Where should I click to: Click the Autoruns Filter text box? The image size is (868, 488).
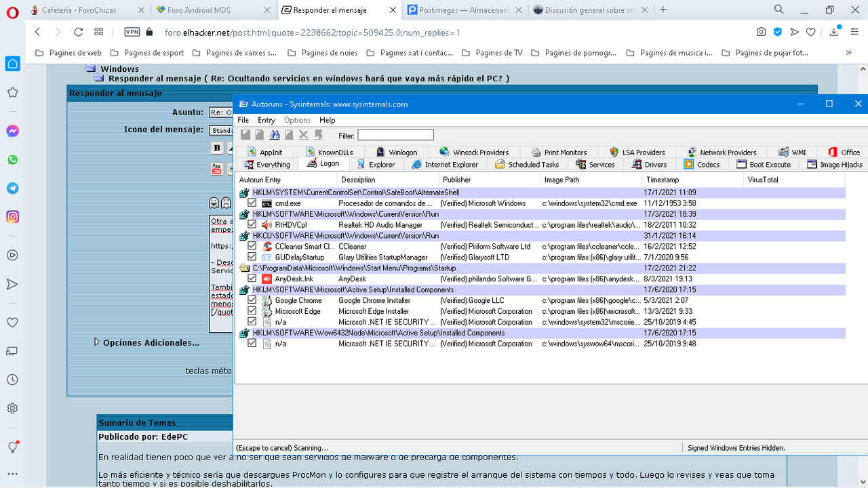point(395,135)
